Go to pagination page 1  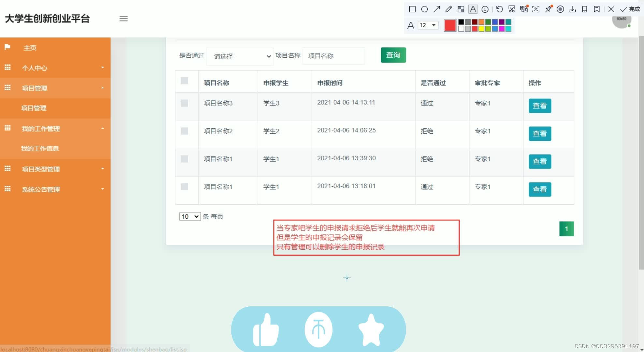click(x=566, y=229)
